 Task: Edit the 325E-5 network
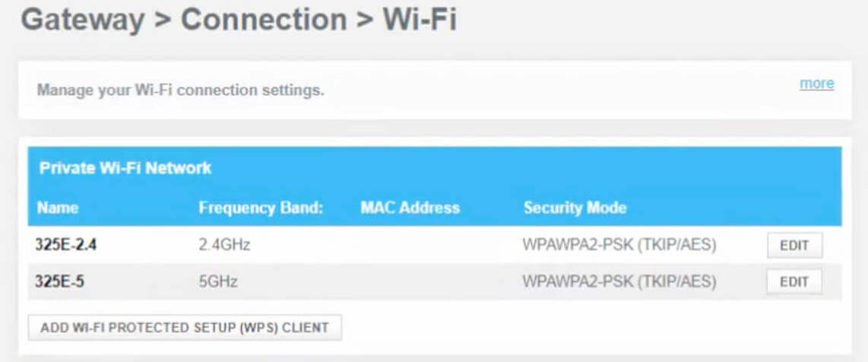(794, 281)
